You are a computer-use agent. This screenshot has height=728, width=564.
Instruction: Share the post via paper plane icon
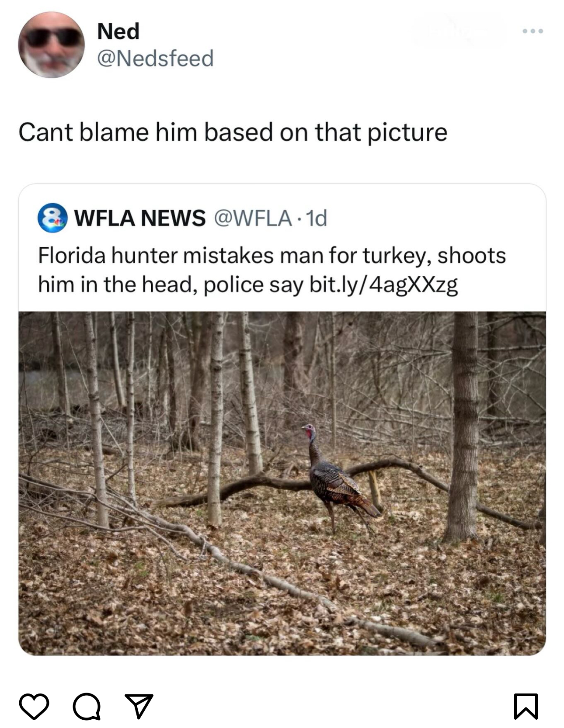tap(139, 706)
